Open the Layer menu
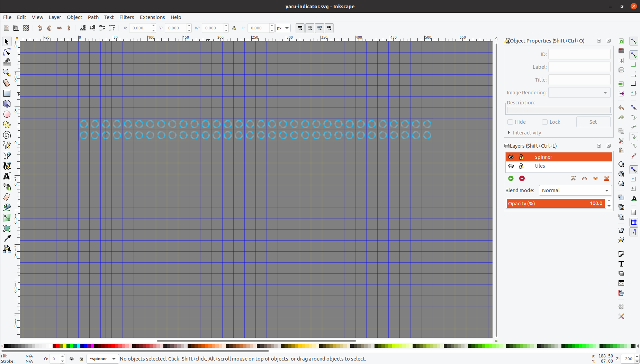The width and height of the screenshot is (640, 364). click(x=55, y=17)
